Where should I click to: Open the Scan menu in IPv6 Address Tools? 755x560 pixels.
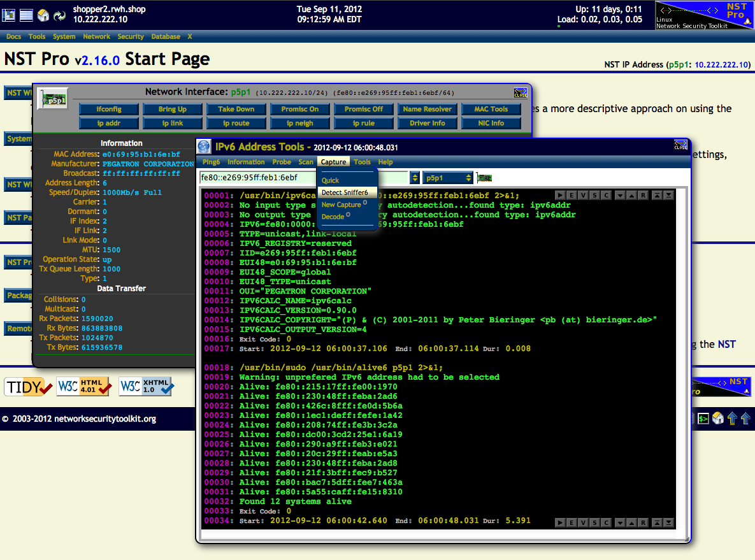point(306,162)
